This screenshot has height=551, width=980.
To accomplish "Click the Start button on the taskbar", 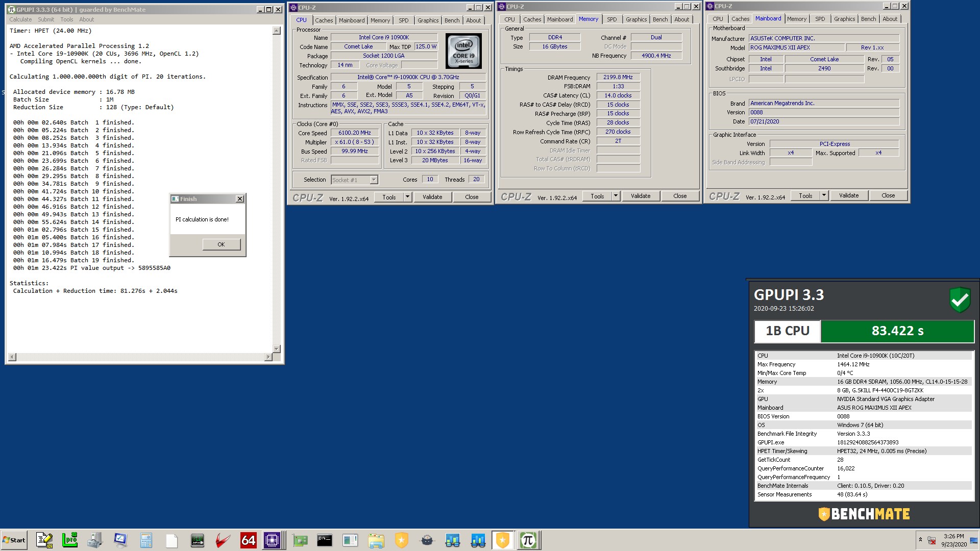I will coord(14,540).
